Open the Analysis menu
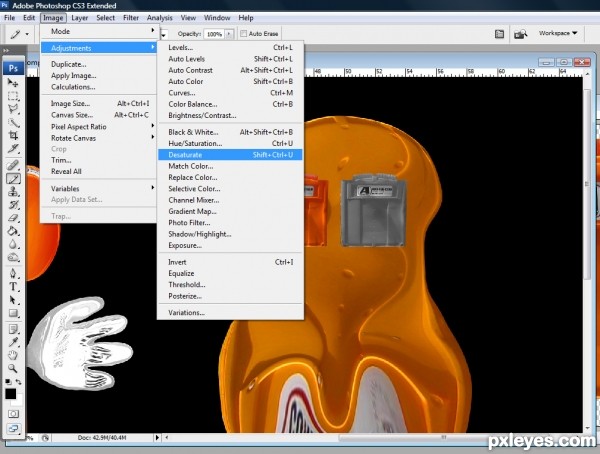The image size is (600, 454). point(160,18)
